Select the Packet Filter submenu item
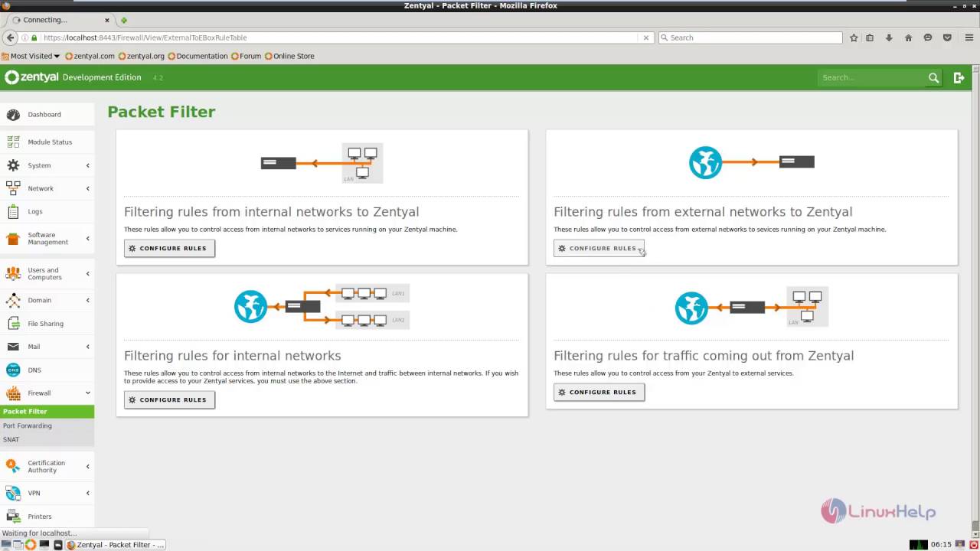This screenshot has height=551, width=980. [x=47, y=412]
